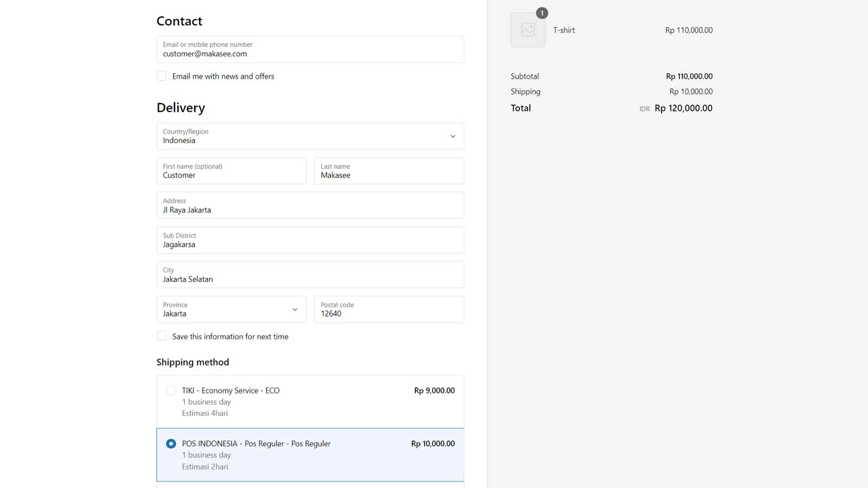Click the T-shirt product image placeholder
This screenshot has width=868, height=488.
coord(528,30)
